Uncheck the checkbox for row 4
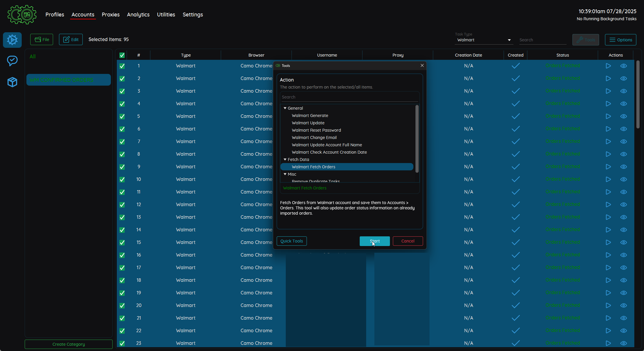This screenshot has height=351, width=644. pyautogui.click(x=122, y=104)
